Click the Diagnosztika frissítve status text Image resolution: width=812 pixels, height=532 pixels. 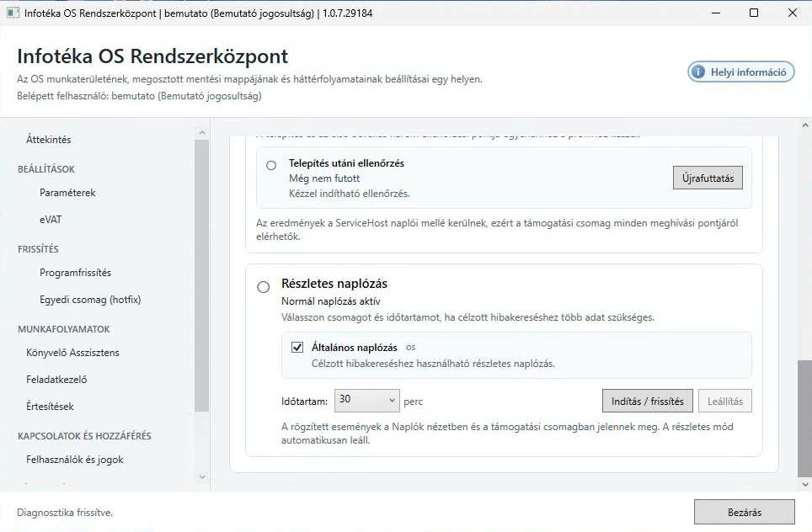(65, 513)
